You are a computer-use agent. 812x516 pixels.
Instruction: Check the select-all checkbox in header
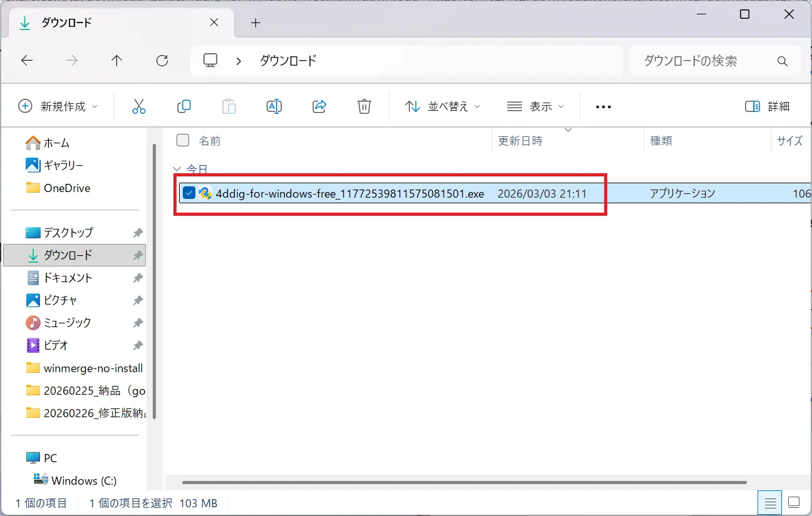click(182, 140)
